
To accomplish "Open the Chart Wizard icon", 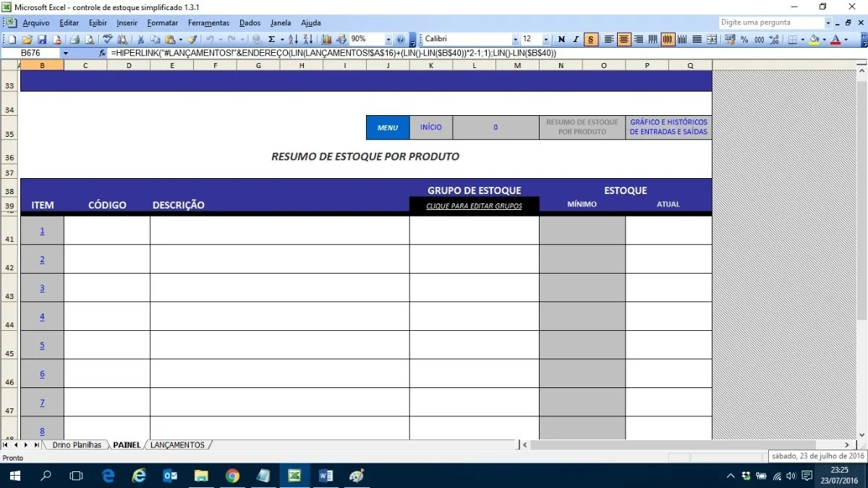I will tap(326, 39).
